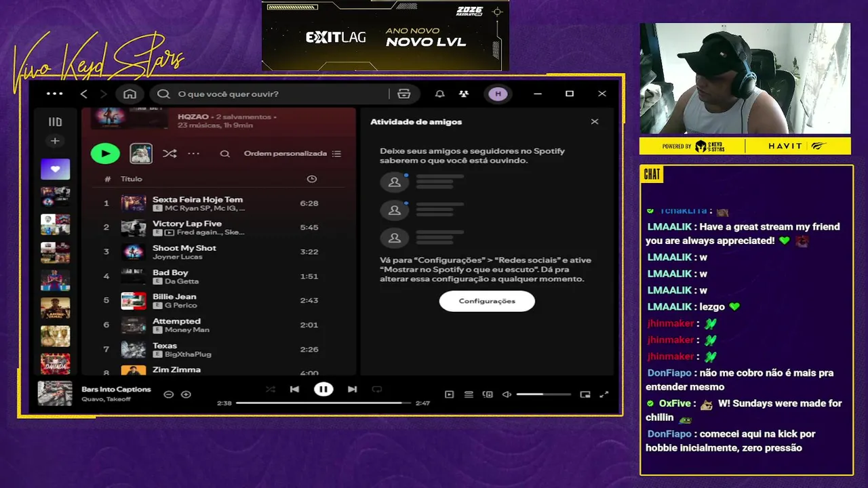Viewport: 868px width, 488px height.
Task: Enter full screen with the expand arrows icon
Action: (x=604, y=394)
